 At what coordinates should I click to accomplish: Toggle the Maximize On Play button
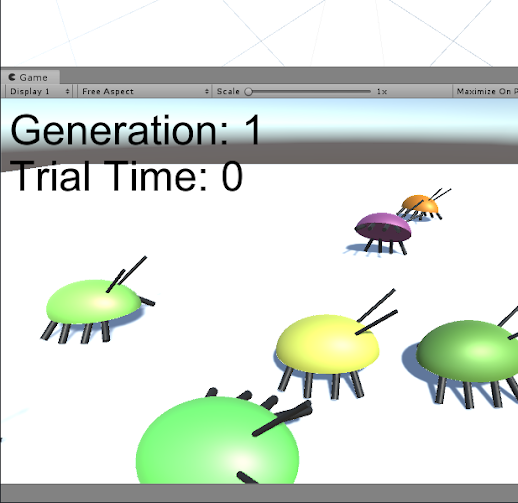[485, 91]
